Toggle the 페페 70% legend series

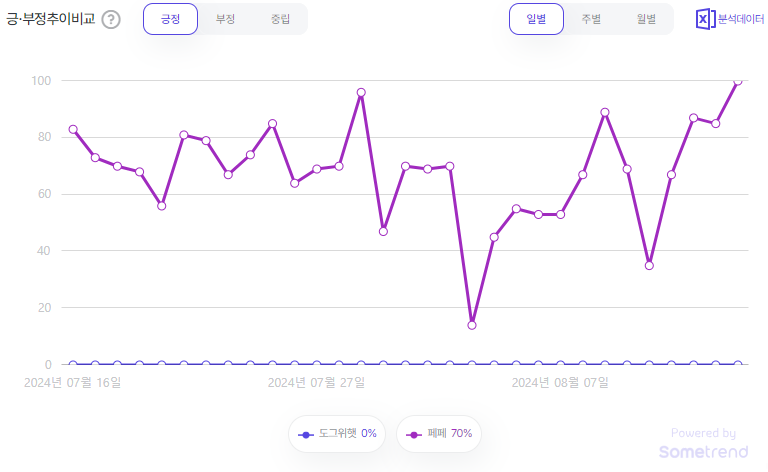click(439, 434)
